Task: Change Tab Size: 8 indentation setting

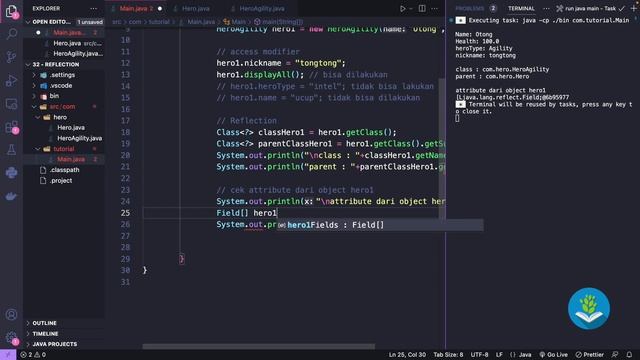Action: click(448, 355)
